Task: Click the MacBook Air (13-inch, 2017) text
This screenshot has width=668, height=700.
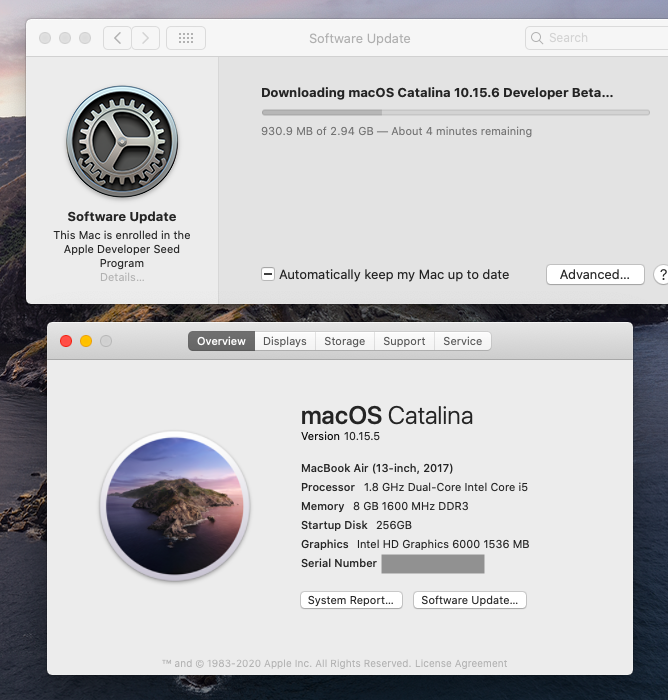Action: (x=377, y=468)
